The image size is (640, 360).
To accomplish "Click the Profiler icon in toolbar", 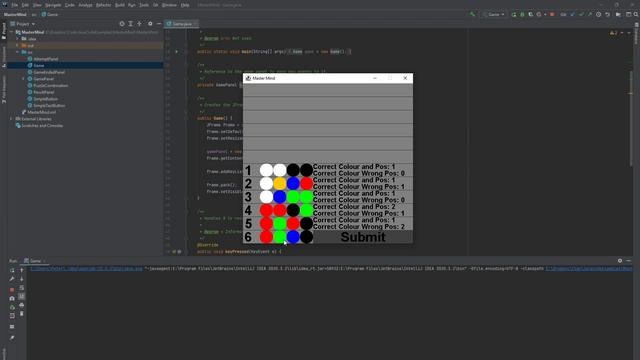I will tap(539, 14).
